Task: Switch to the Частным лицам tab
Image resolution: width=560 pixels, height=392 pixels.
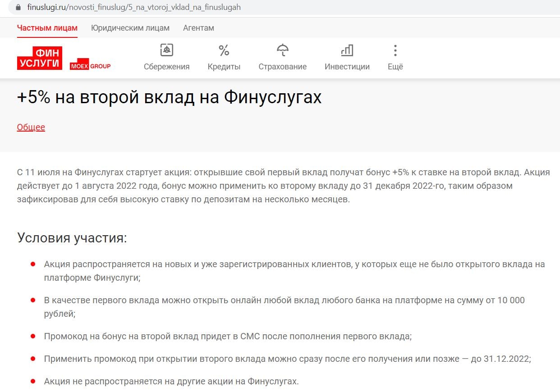Action: (47, 28)
